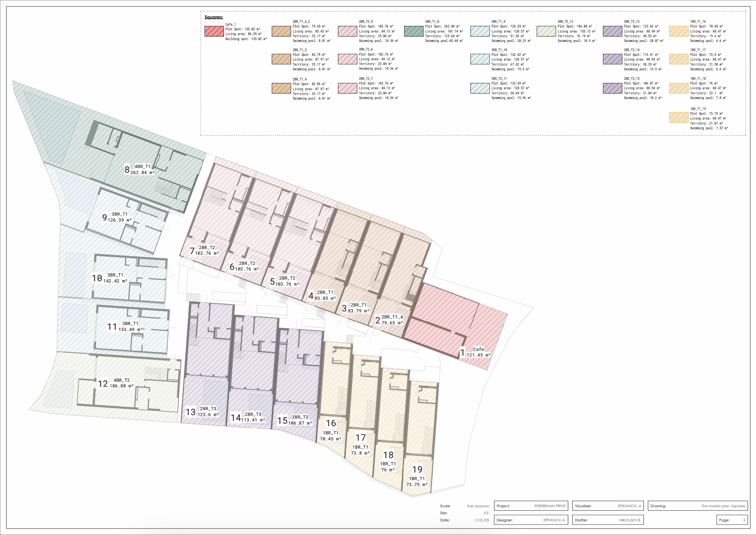Click the Date value '11/21/25'
Screen dimensions: 756x535
pos(481,520)
